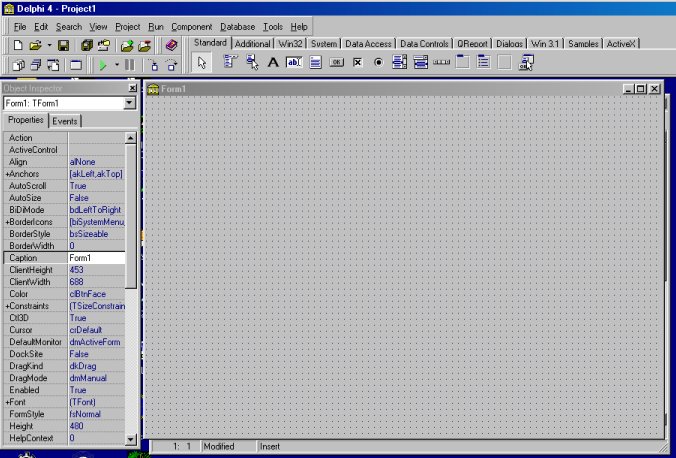Screen dimensions: 676x458
Task: Expand the Font property
Action: coord(7,402)
